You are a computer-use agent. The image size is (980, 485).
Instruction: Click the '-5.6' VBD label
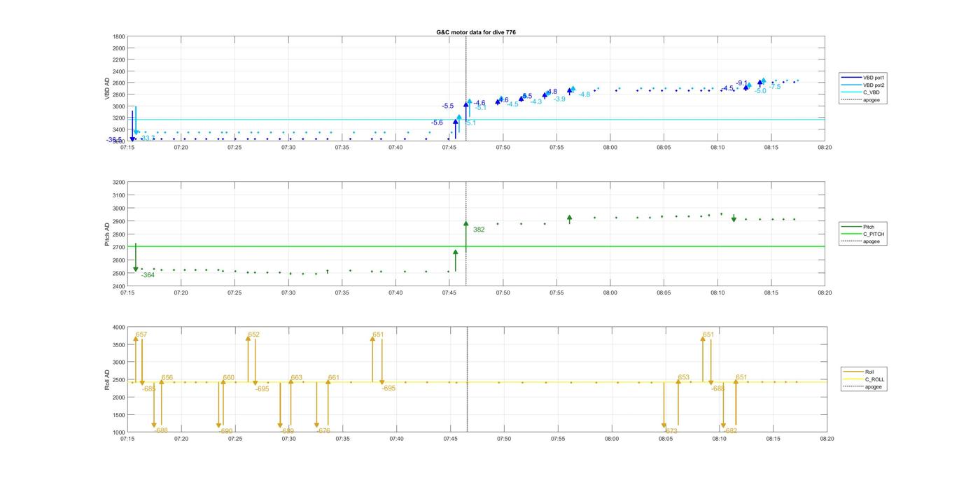(437, 122)
